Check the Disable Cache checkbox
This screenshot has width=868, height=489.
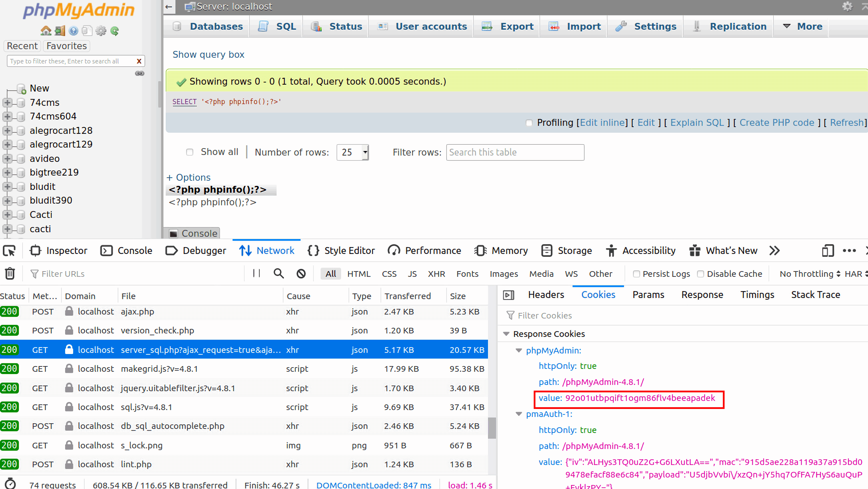tap(701, 274)
